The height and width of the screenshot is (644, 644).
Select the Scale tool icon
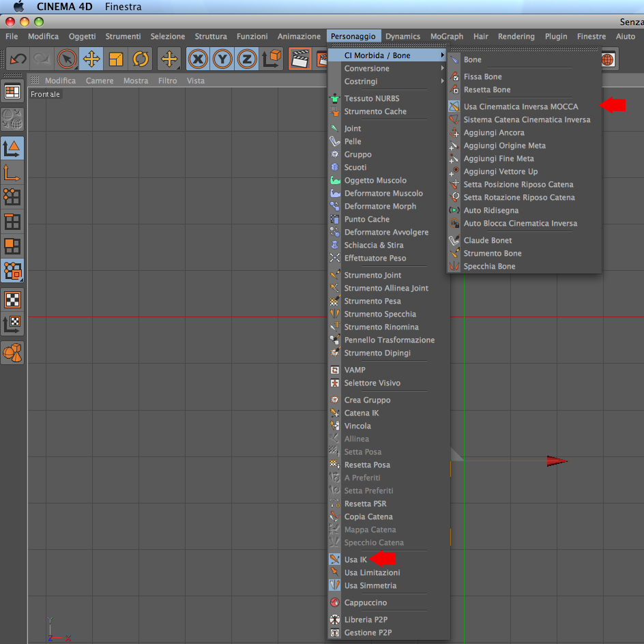tap(116, 59)
